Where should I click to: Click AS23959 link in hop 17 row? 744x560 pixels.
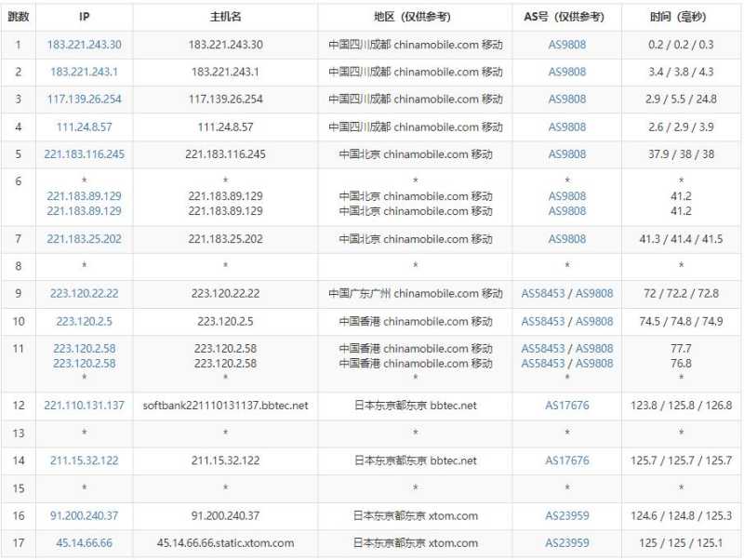point(567,543)
